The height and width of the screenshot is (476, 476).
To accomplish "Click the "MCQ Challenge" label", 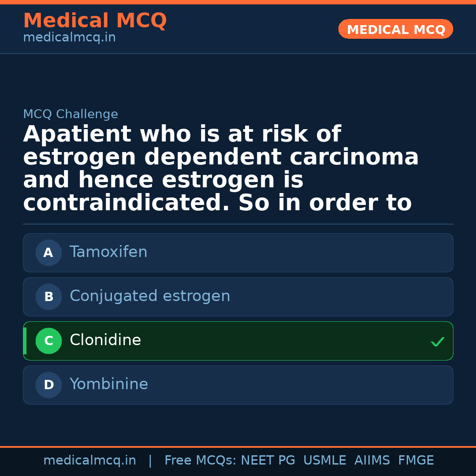I will tap(71, 115).
